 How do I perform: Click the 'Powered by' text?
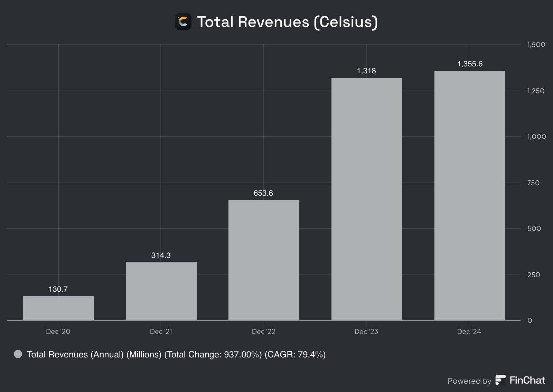click(x=469, y=381)
